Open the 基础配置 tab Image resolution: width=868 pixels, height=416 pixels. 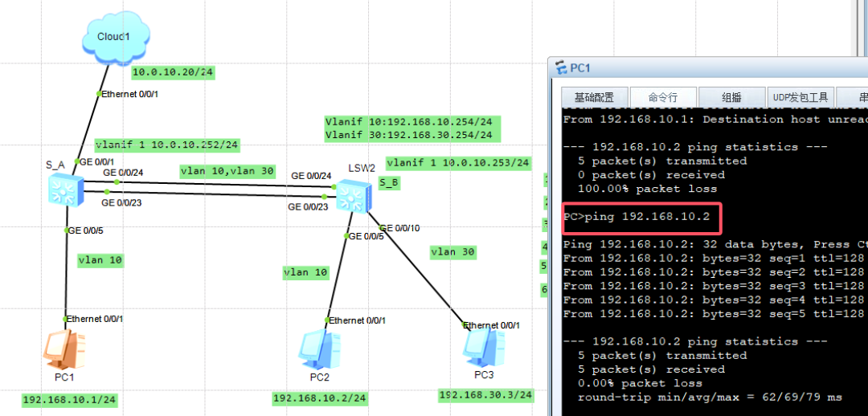coord(593,97)
